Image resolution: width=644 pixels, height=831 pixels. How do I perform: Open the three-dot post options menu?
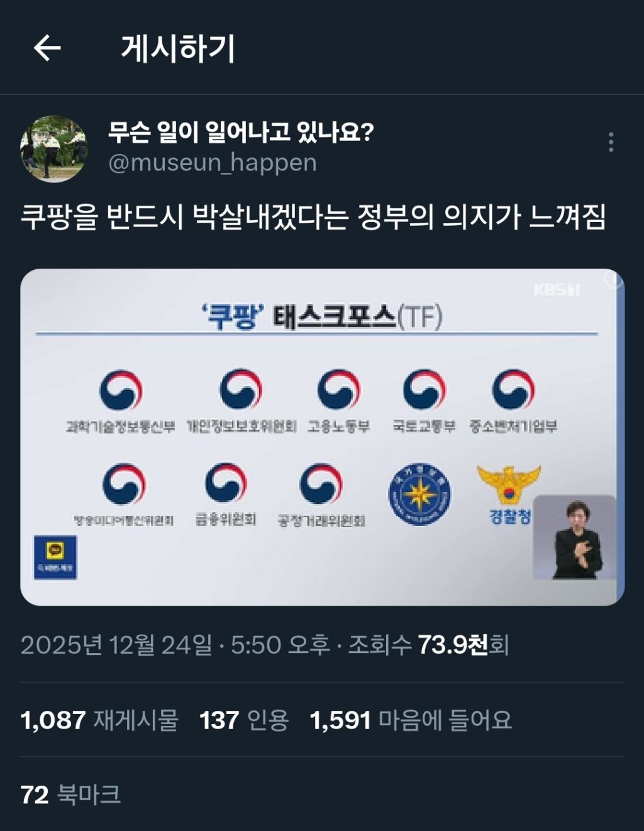tap(611, 142)
